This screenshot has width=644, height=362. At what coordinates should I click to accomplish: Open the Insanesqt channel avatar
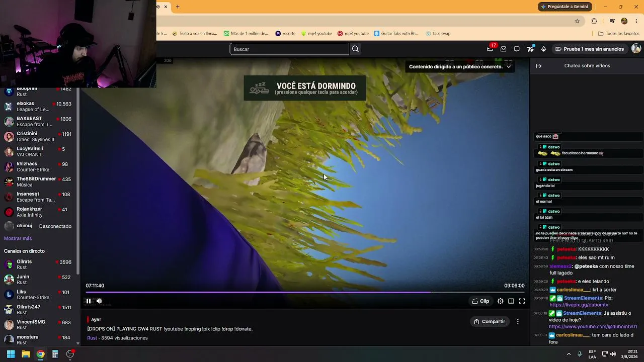coord(9,197)
